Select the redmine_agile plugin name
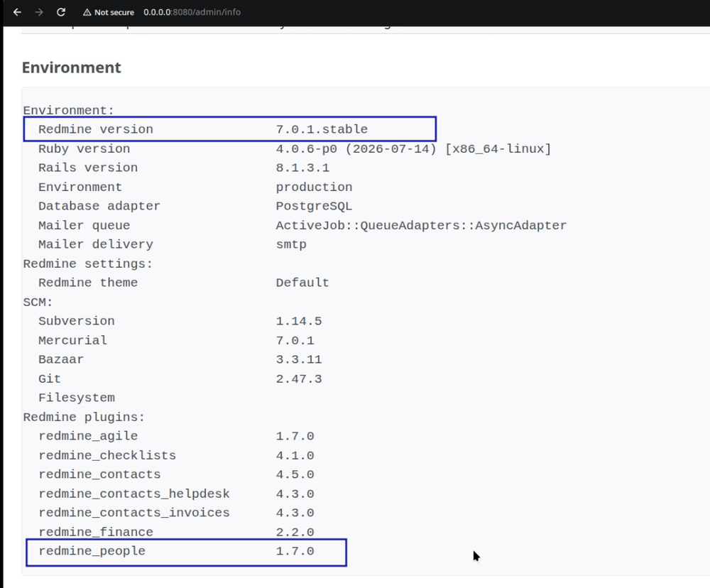This screenshot has height=588, width=710. point(88,436)
